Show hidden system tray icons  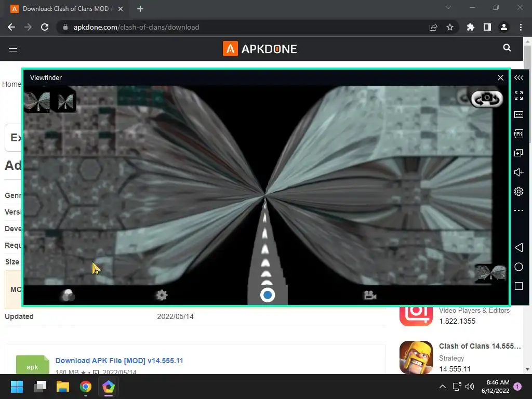point(443,387)
